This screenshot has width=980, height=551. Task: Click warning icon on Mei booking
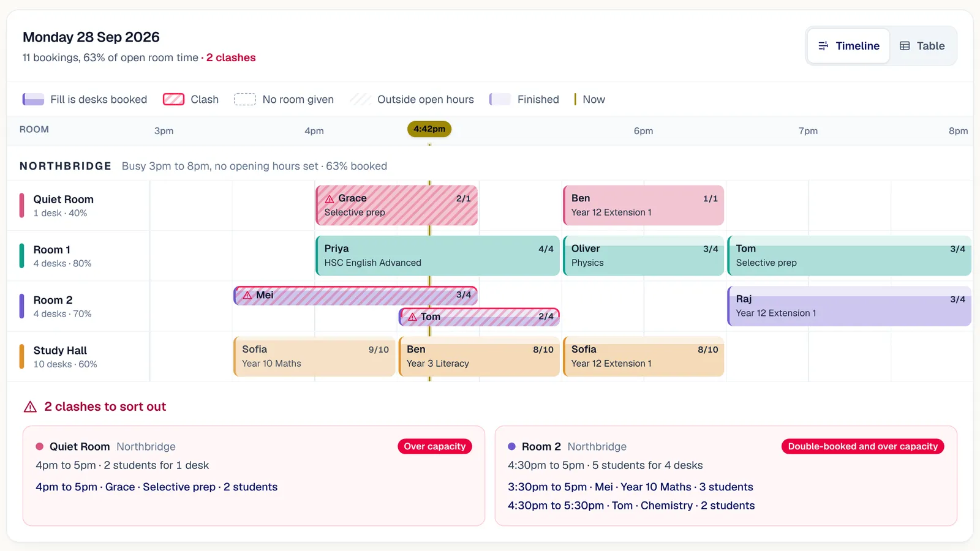click(247, 295)
